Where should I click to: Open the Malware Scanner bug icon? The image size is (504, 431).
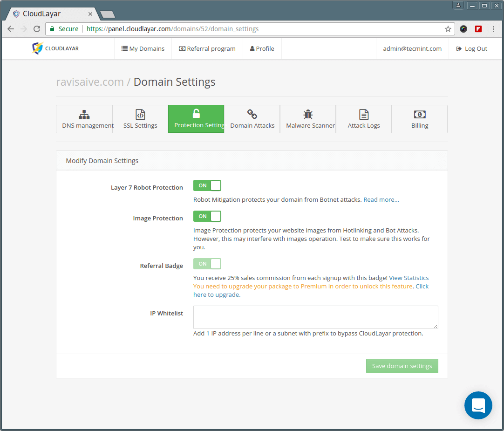point(308,115)
